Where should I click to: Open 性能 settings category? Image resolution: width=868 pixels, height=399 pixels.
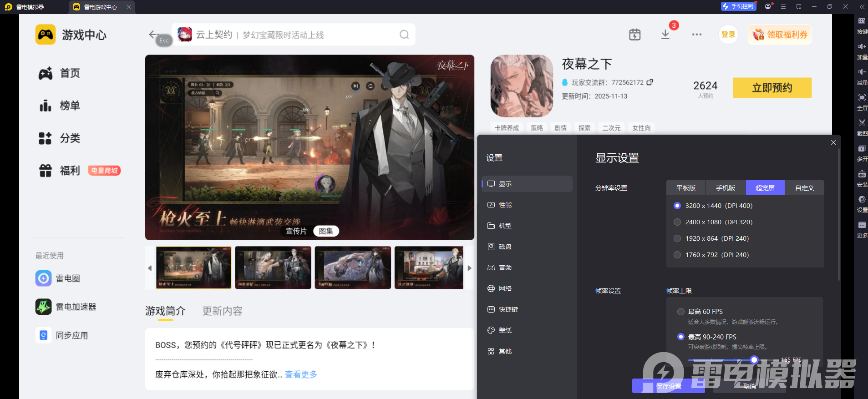click(x=527, y=205)
